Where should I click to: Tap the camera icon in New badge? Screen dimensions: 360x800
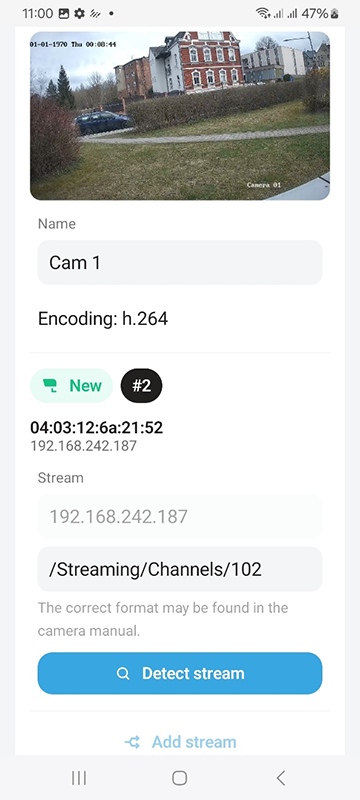(49, 385)
